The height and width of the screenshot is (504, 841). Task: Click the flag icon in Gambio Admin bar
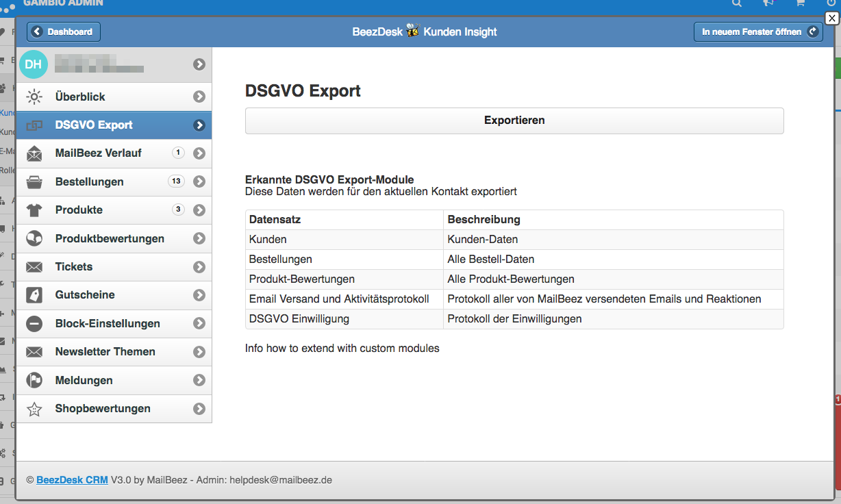point(768,3)
